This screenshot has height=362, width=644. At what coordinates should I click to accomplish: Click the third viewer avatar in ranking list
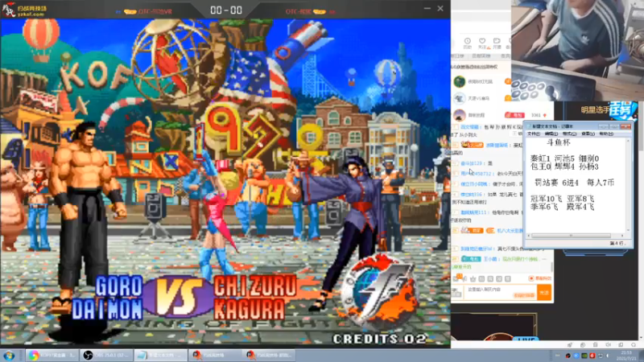coord(459,115)
